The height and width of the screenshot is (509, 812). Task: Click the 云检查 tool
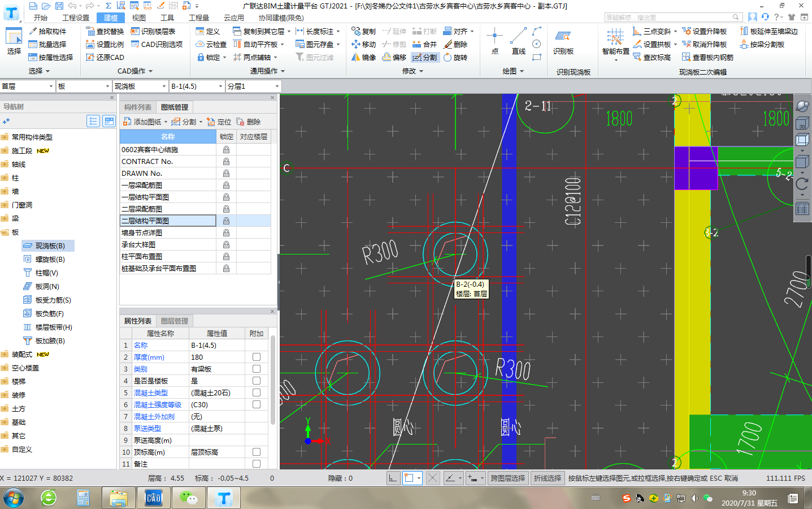click(211, 44)
